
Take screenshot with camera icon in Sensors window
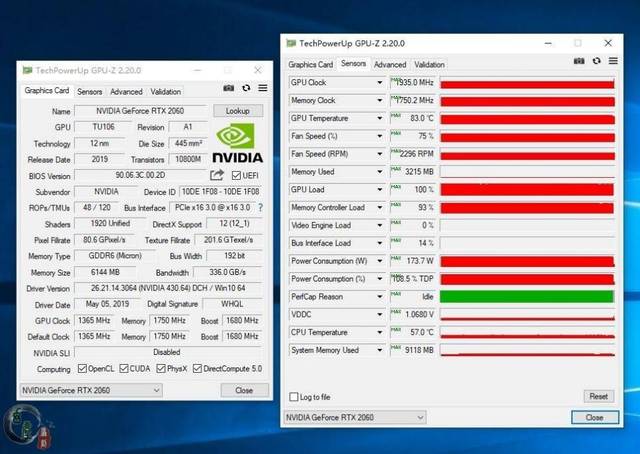coord(579,61)
